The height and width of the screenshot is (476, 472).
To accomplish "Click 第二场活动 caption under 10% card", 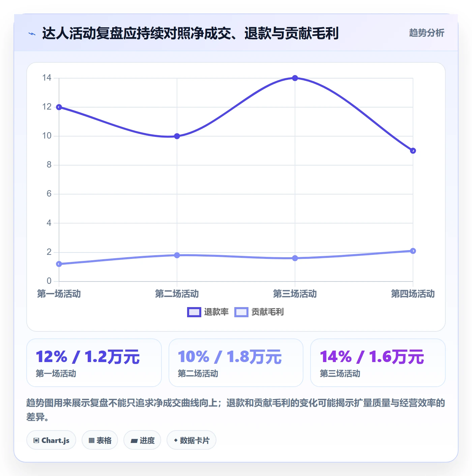I will pos(198,374).
